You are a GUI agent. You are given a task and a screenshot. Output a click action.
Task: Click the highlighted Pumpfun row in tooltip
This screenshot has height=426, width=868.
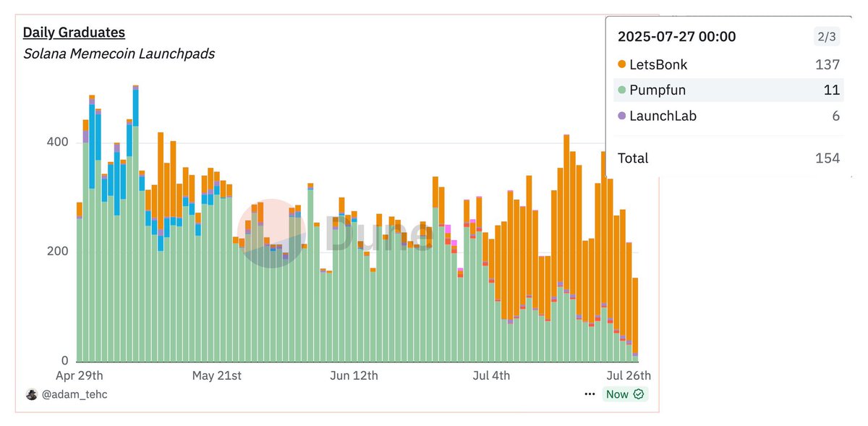728,90
